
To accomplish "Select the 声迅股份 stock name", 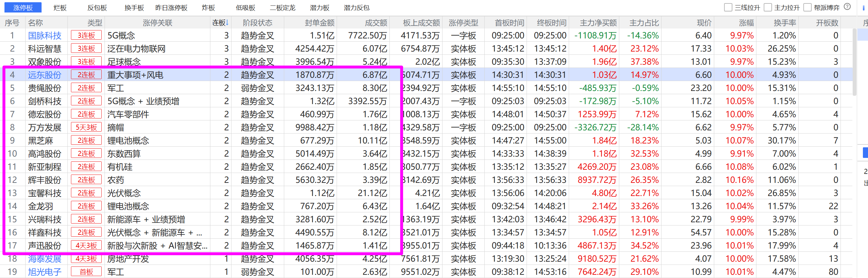I will 44,246.
